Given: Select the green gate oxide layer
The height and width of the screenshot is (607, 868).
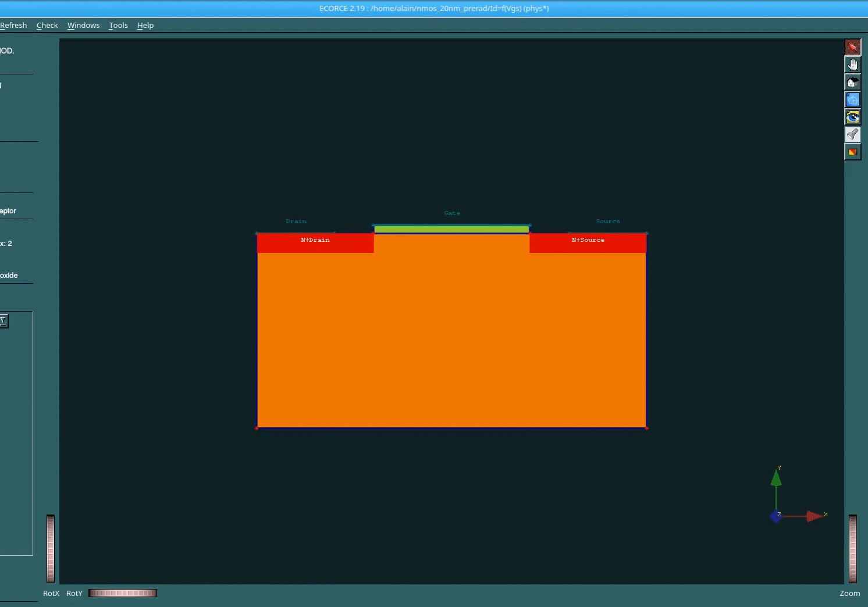Looking at the screenshot, I should point(451,230).
